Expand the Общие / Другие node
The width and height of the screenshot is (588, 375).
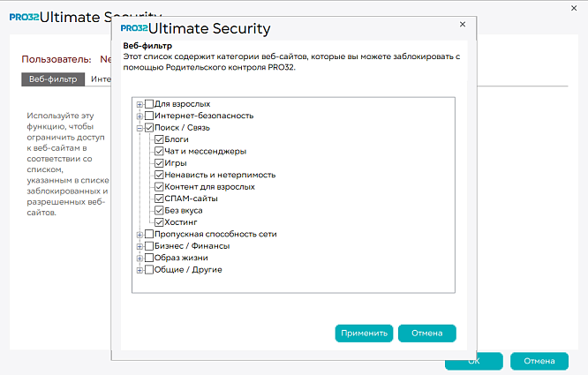(x=139, y=270)
